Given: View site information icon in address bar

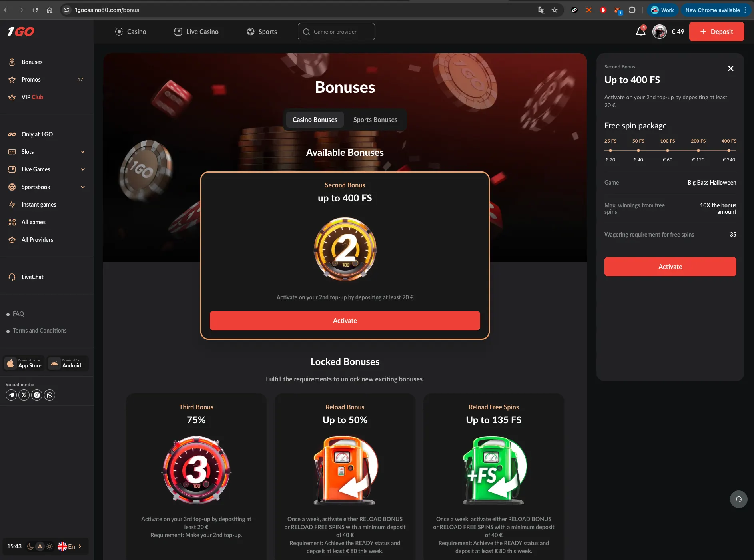Looking at the screenshot, I should click(67, 10).
